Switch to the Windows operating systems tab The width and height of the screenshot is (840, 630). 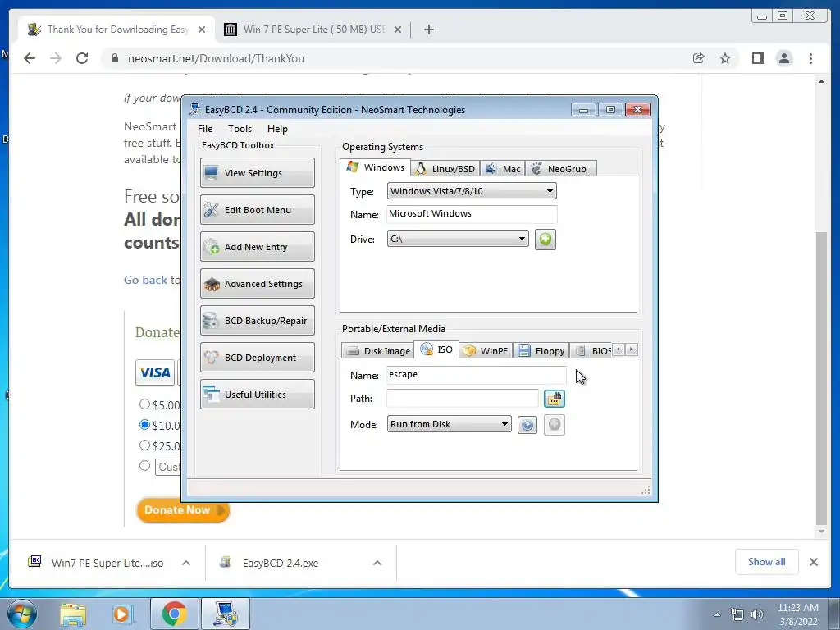click(376, 167)
